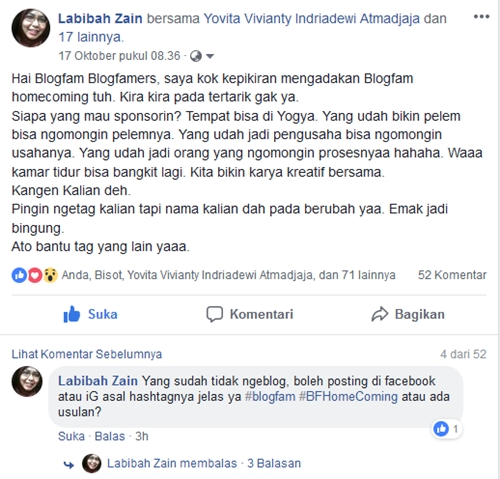Expand Lihat Komentar Sebelumnya
The height and width of the screenshot is (479, 500).
pos(87,354)
